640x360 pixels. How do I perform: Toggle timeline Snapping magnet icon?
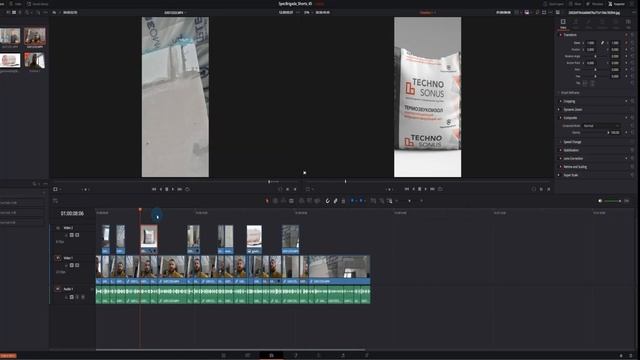(x=327, y=201)
